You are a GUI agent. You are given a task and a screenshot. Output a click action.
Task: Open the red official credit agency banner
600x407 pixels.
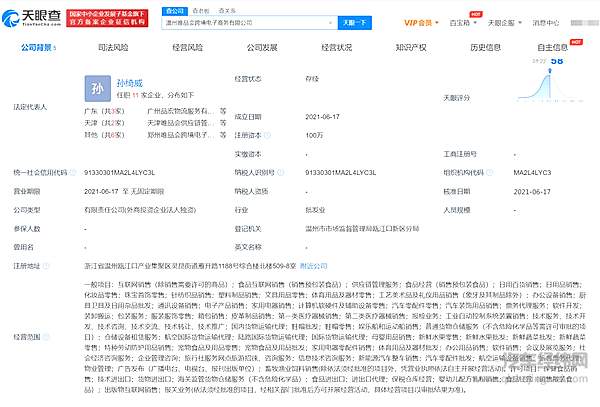tap(107, 18)
